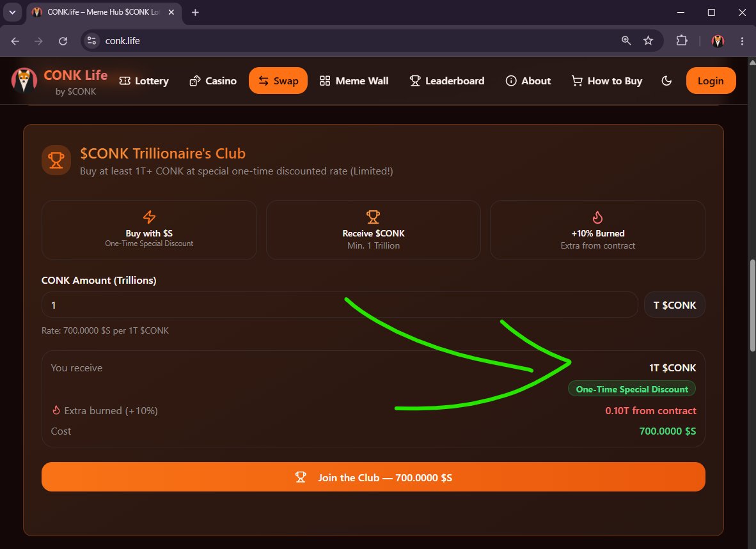This screenshot has height=549, width=756.
Task: Toggle dark mode moon icon
Action: click(666, 81)
